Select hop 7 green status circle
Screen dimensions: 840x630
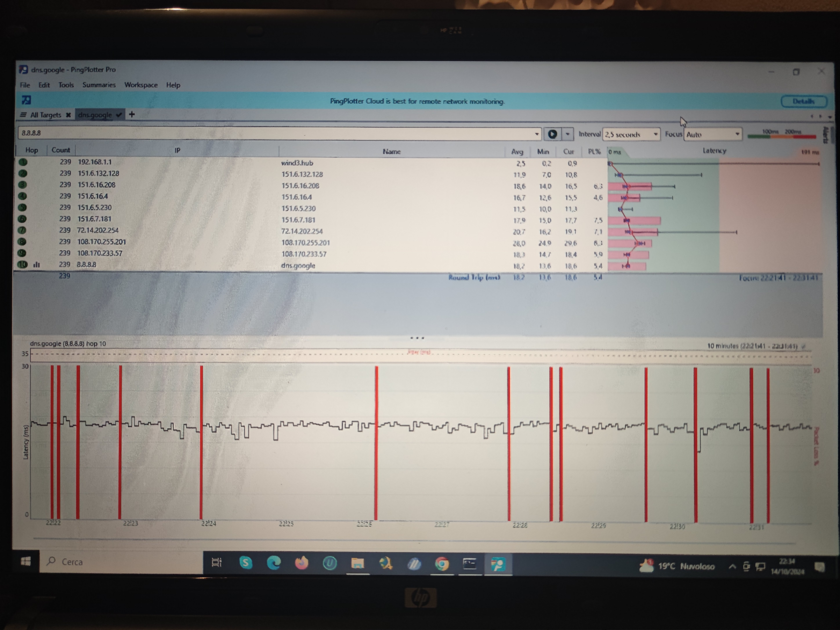[x=22, y=230]
